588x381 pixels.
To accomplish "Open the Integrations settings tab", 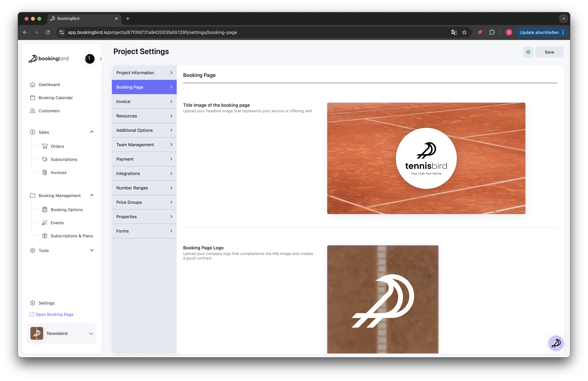I will pos(144,173).
